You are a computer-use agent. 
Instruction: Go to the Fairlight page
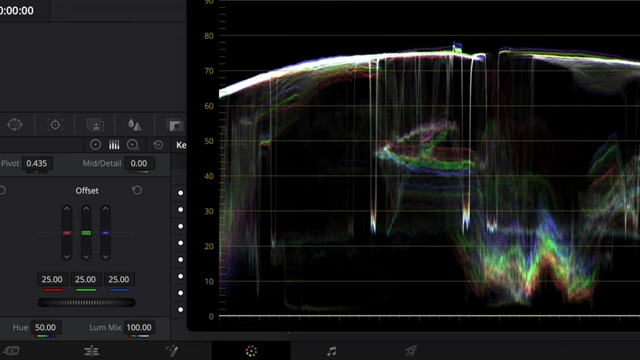pyautogui.click(x=331, y=351)
